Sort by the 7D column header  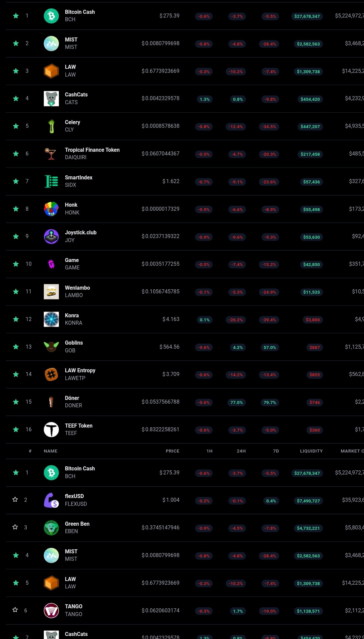coord(276,451)
